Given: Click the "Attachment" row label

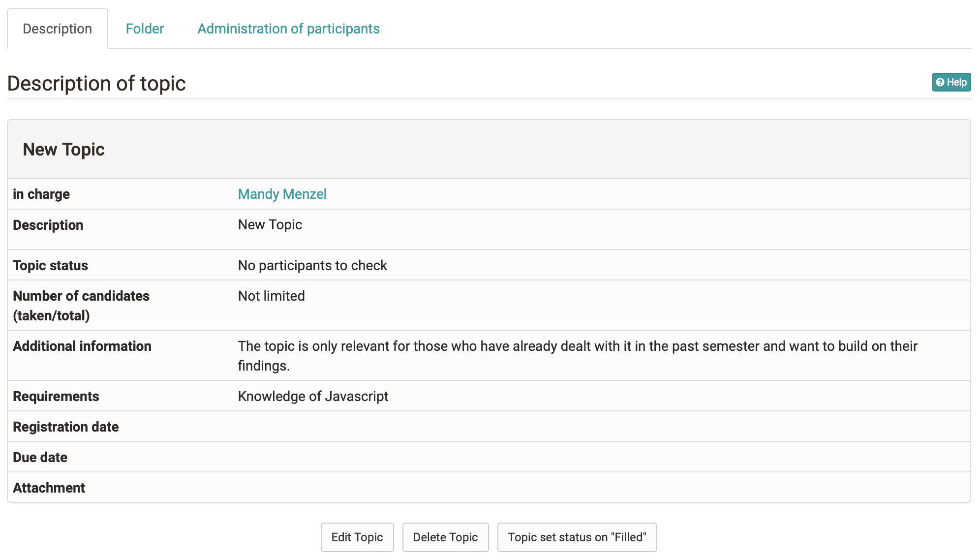Looking at the screenshot, I should 49,488.
